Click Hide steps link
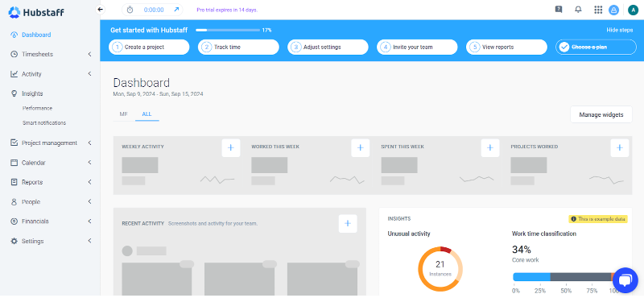This screenshot has width=644, height=298. click(x=620, y=30)
